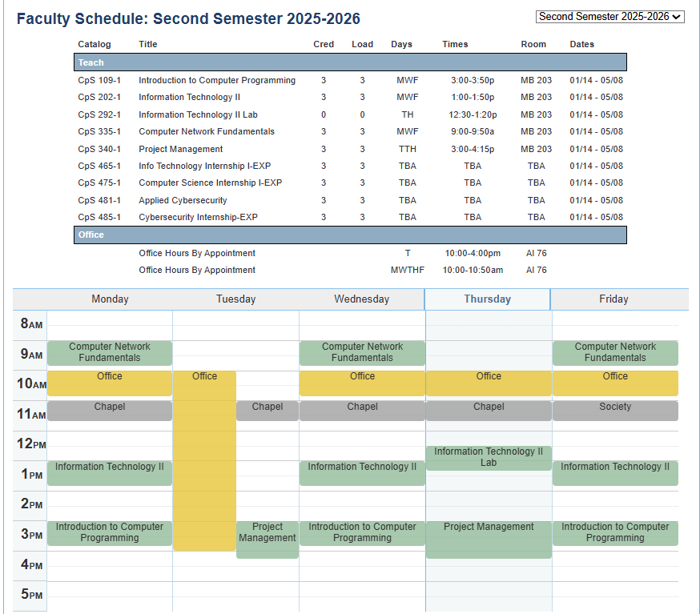Open the Applied Cybersecurity course row

pos(183,200)
